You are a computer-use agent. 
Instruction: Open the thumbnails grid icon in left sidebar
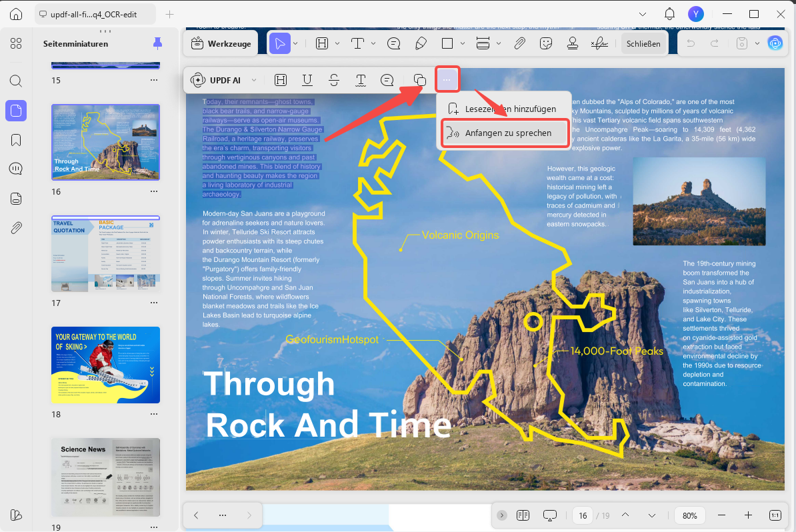pyautogui.click(x=16, y=43)
